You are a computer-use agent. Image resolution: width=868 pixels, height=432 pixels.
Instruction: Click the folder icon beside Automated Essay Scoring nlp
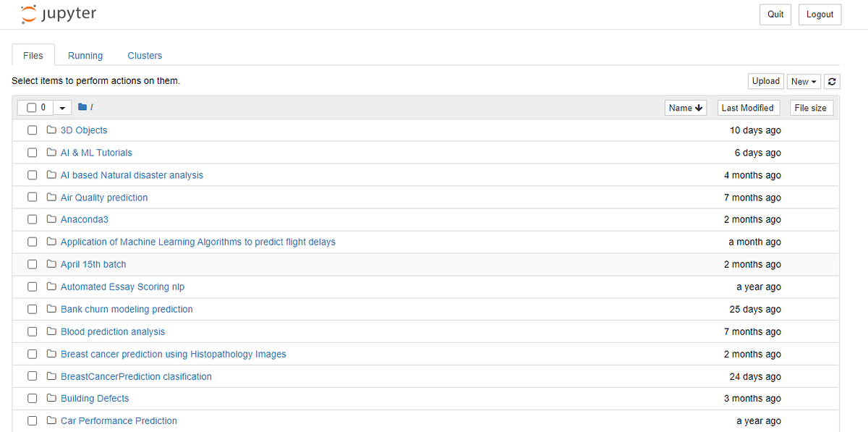51,286
